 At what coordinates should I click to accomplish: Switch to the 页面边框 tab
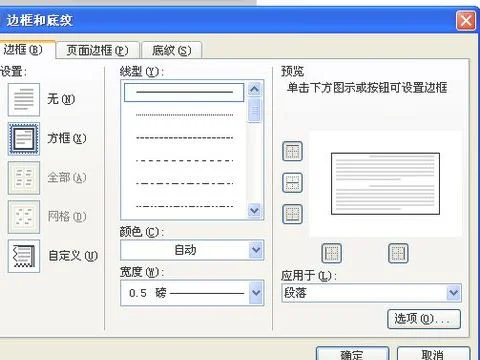coord(97,51)
